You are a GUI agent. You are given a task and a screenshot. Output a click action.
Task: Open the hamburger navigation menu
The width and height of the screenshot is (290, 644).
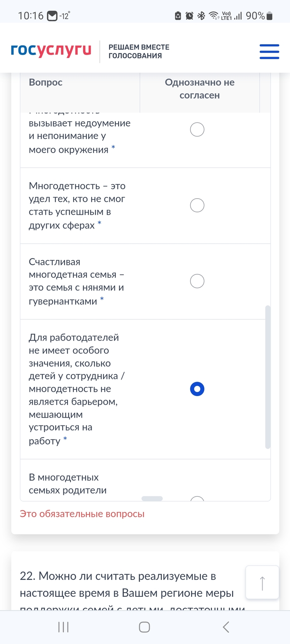pos(269,51)
